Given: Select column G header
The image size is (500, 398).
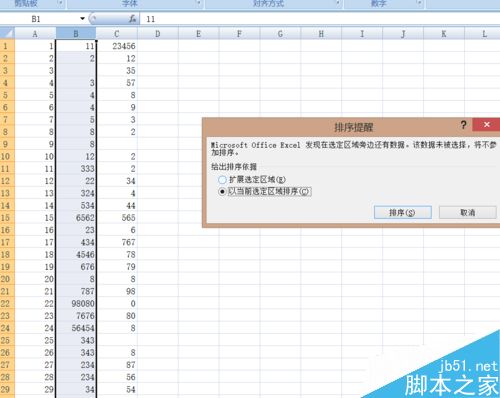Looking at the screenshot, I should pos(280,34).
